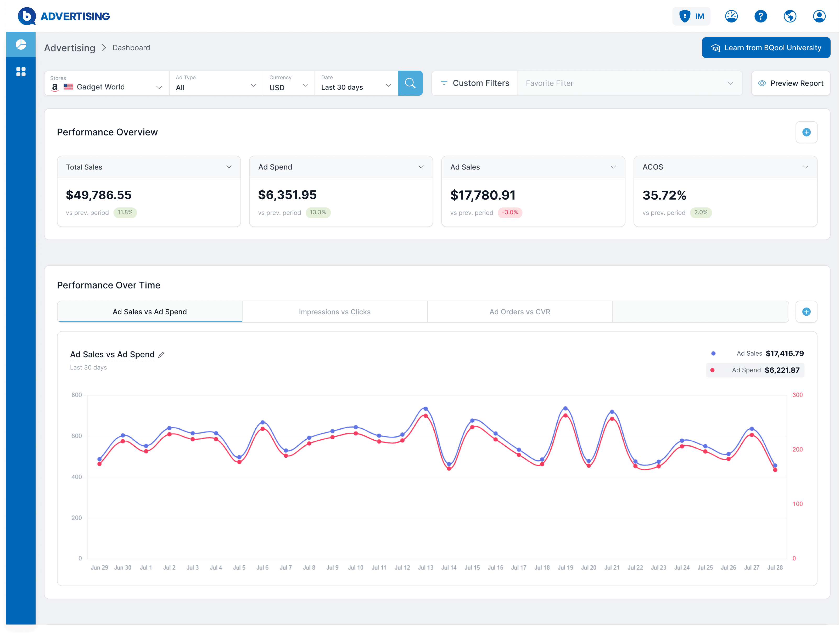Click Learn from BQool University button
Image resolution: width=840 pixels, height=636 pixels.
tap(766, 47)
